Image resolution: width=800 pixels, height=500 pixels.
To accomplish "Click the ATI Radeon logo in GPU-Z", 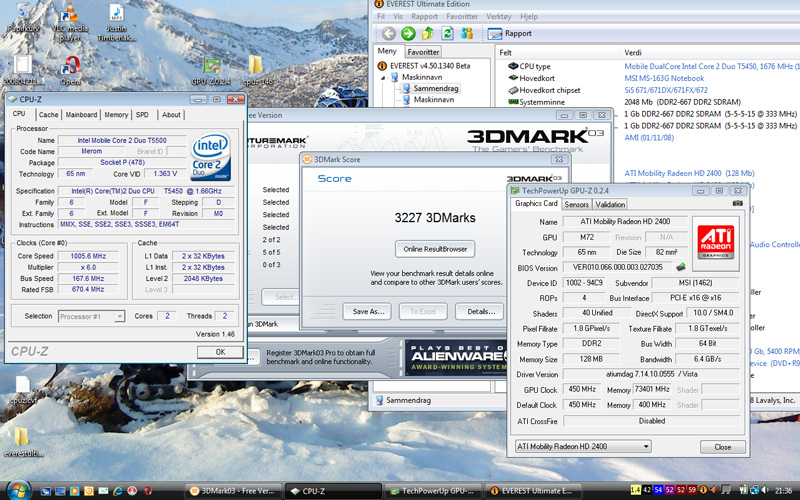I will [x=716, y=243].
